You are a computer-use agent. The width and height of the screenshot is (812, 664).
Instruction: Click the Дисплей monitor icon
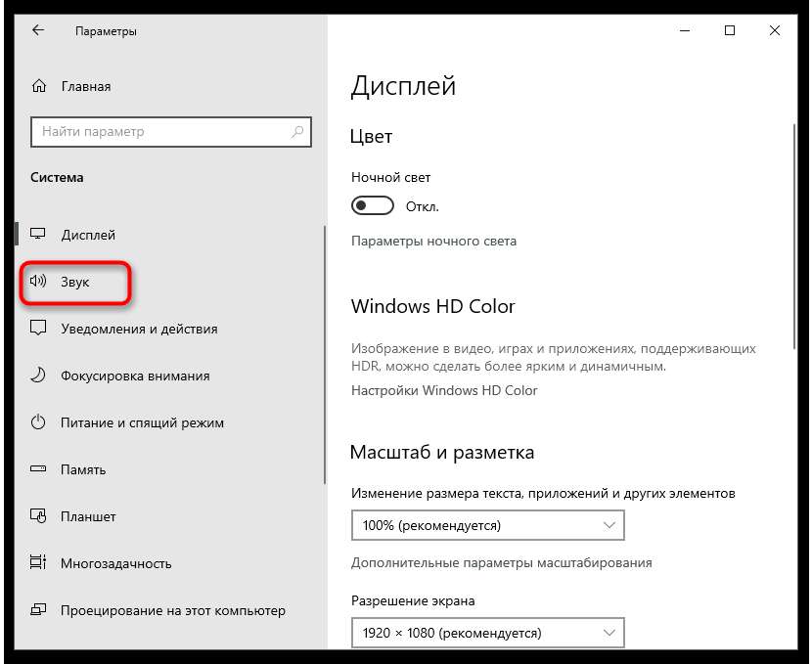click(x=38, y=234)
